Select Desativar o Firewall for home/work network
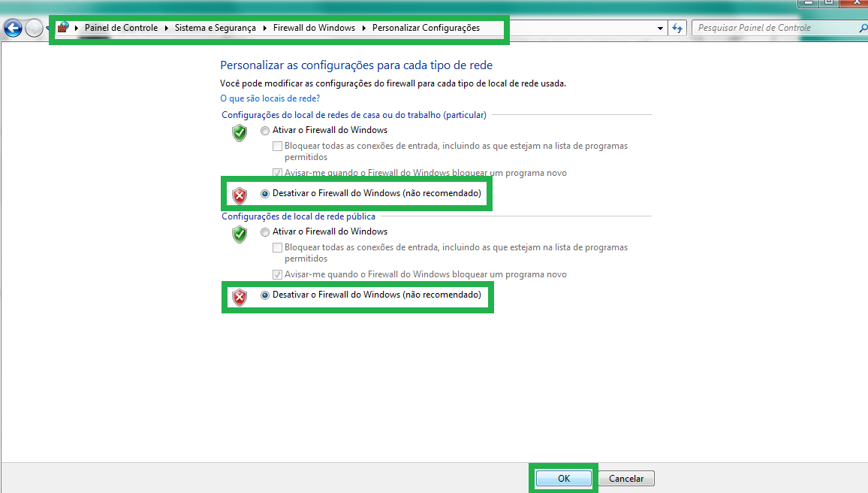Image resolution: width=868 pixels, height=493 pixels. point(265,194)
